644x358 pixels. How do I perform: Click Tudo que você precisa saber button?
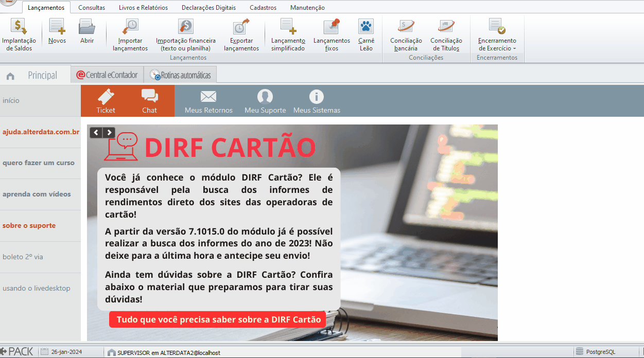[x=219, y=319]
